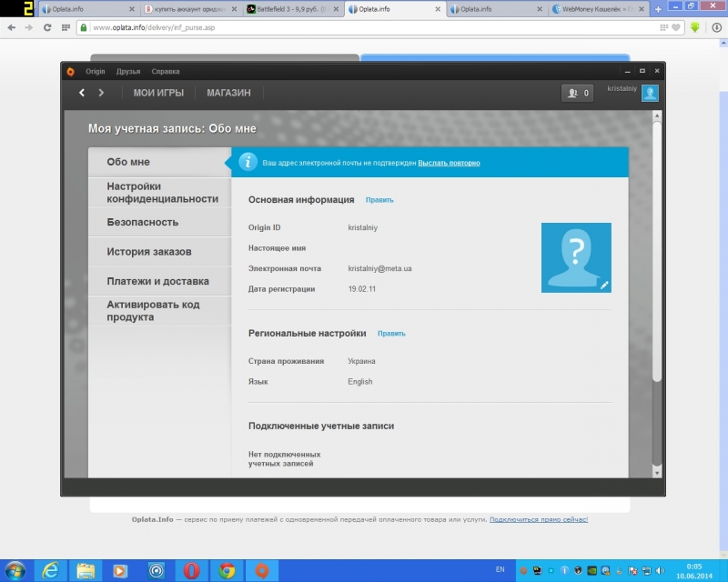Open the volume speaker tray icon

tap(660, 571)
